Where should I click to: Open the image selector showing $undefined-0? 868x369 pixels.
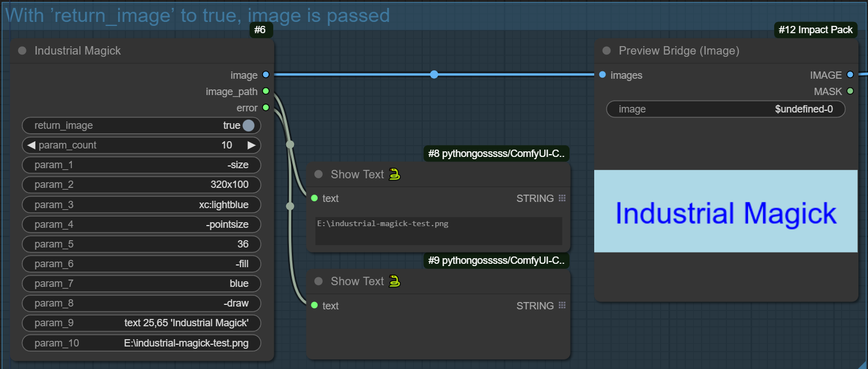[x=725, y=109]
